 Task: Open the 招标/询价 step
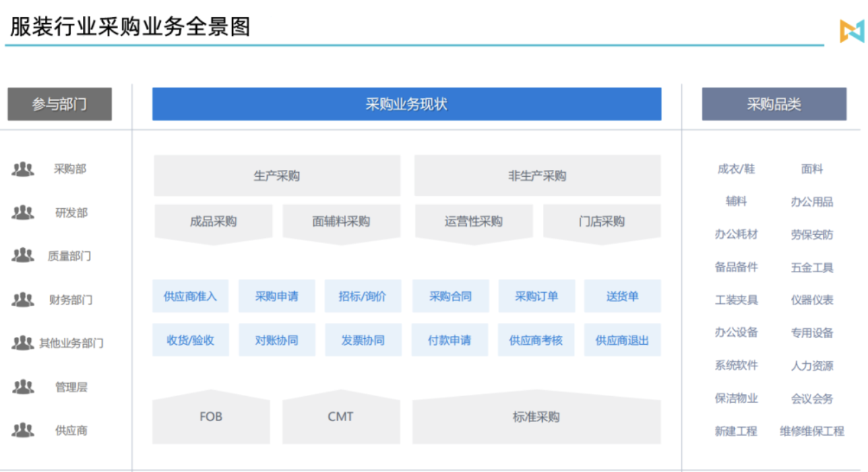[x=363, y=296]
